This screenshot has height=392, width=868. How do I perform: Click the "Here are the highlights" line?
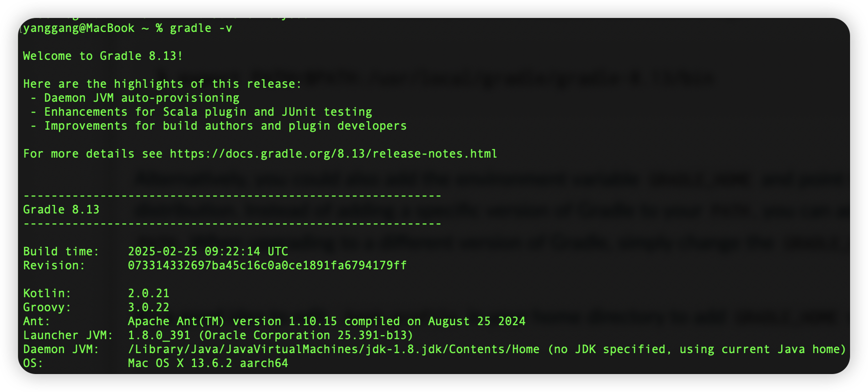pyautogui.click(x=163, y=84)
